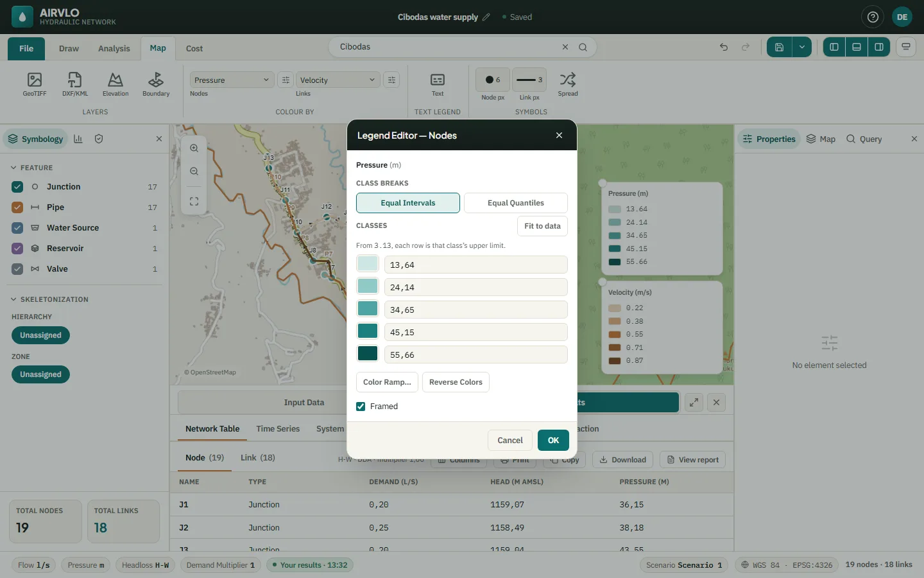Zoom in on the map

(x=194, y=148)
